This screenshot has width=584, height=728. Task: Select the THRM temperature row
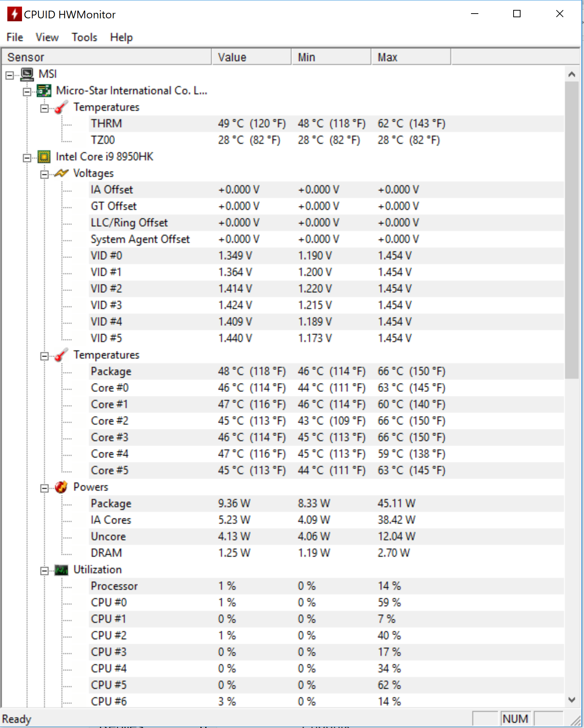point(326,124)
